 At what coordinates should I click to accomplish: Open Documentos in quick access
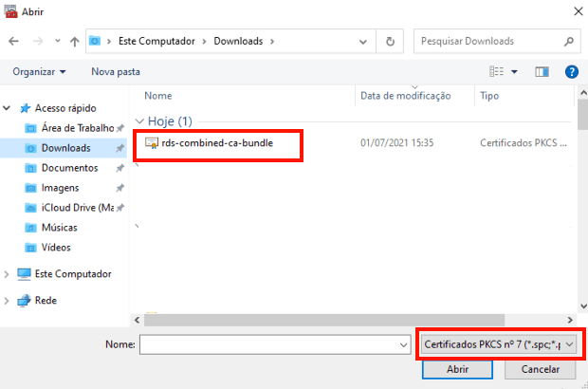click(69, 168)
